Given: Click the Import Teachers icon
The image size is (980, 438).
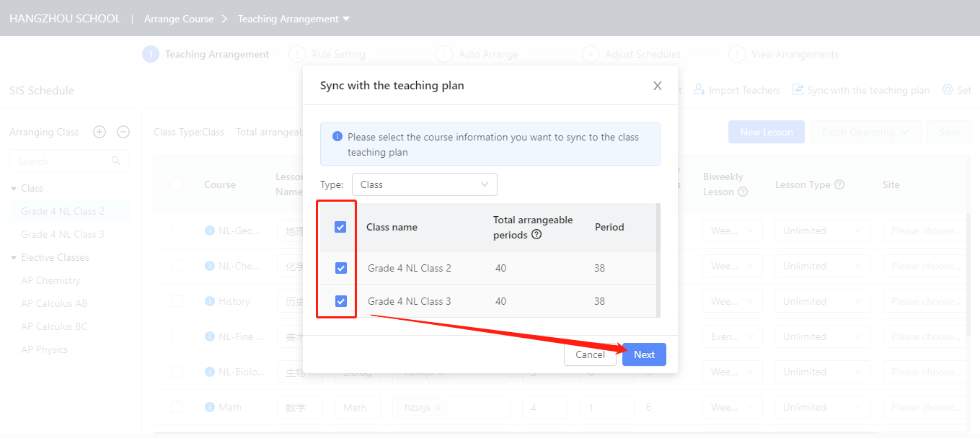Looking at the screenshot, I should (x=699, y=90).
